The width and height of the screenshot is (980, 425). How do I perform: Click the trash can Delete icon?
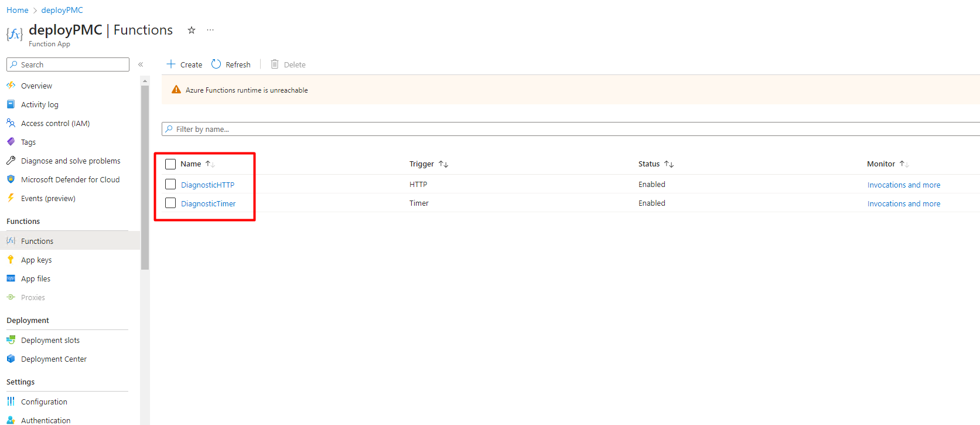(275, 64)
